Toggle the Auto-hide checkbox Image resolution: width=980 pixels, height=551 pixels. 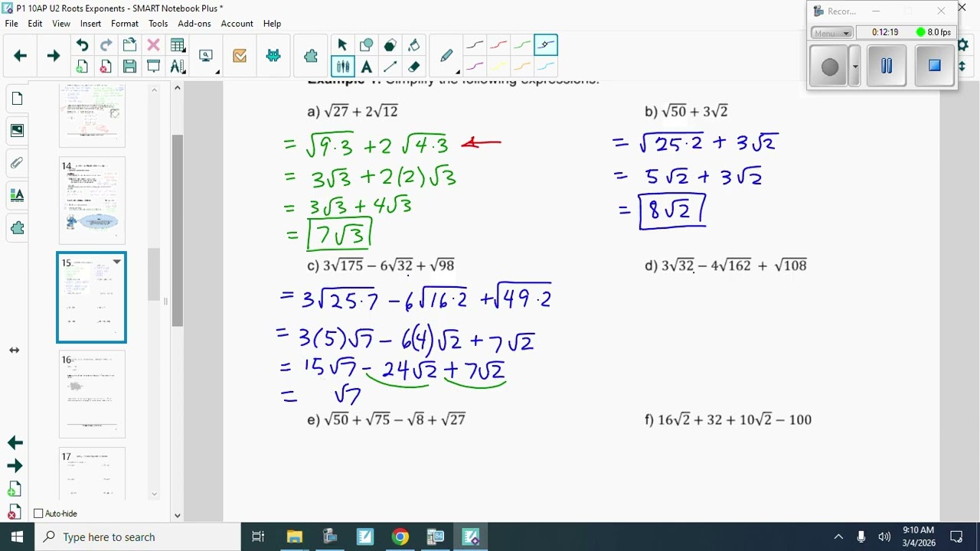pos(39,514)
